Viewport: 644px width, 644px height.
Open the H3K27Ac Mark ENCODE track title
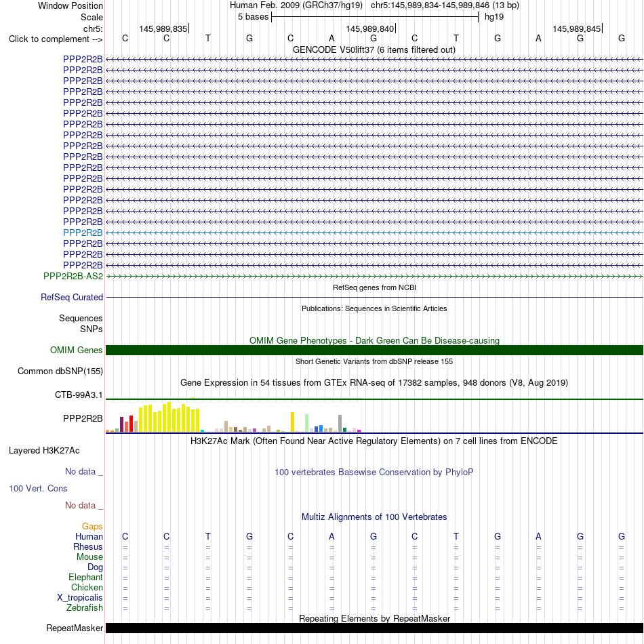coord(374,441)
